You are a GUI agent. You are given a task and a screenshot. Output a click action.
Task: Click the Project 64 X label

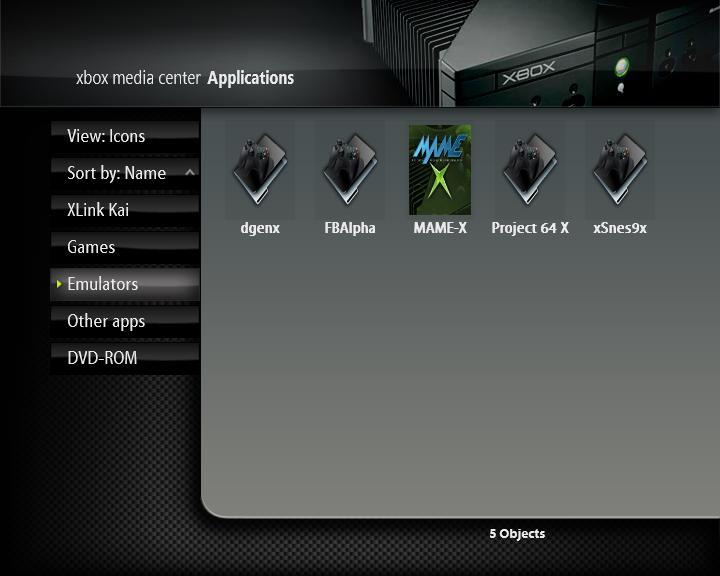coord(530,228)
